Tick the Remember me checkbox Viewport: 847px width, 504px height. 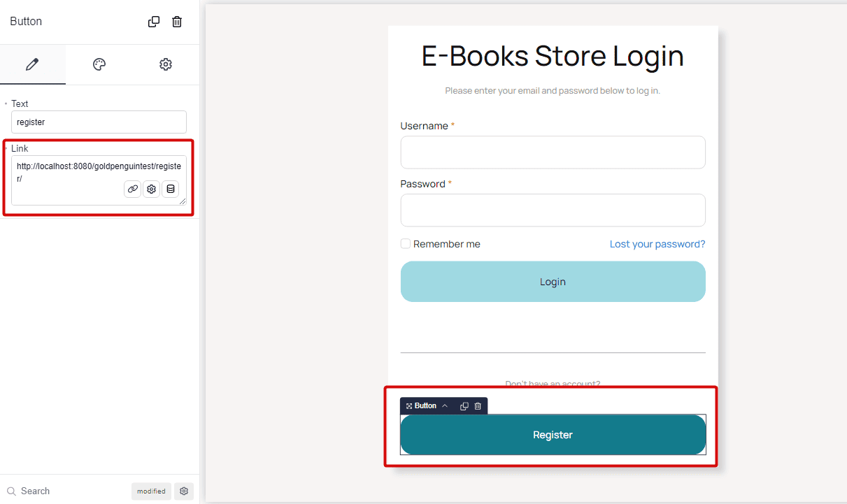[406, 244]
